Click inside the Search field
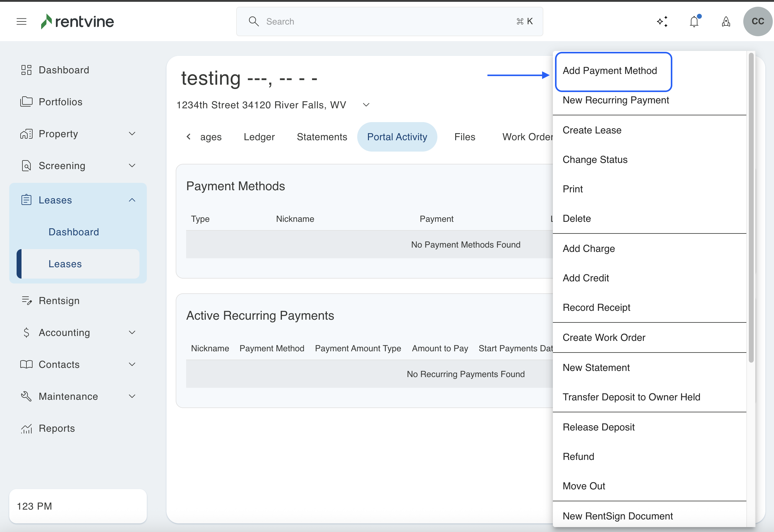 tap(387, 22)
